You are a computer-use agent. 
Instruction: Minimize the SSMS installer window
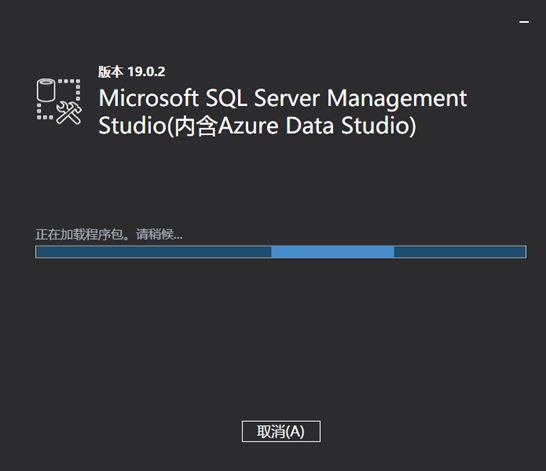[524, 22]
